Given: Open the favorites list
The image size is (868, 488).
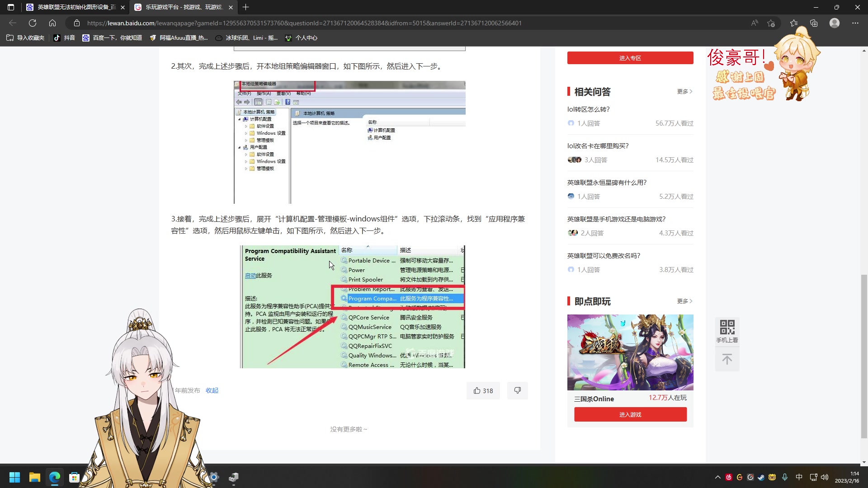Looking at the screenshot, I should pyautogui.click(x=794, y=23).
